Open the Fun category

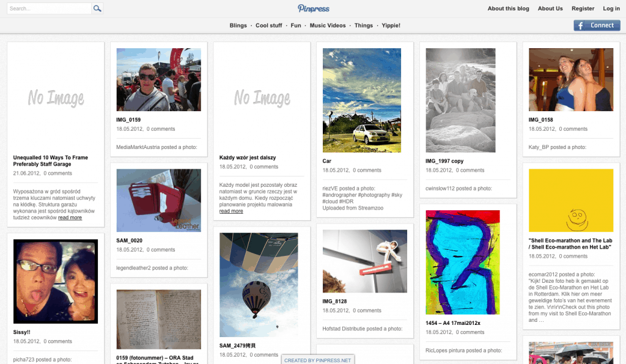(x=296, y=25)
